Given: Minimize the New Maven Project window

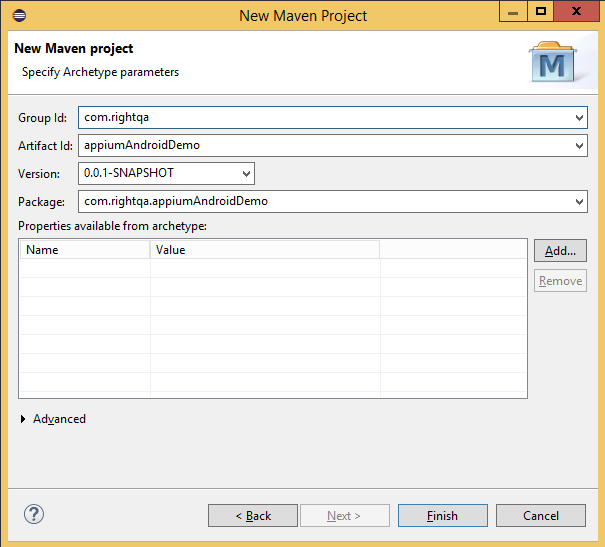Looking at the screenshot, I should tap(513, 12).
